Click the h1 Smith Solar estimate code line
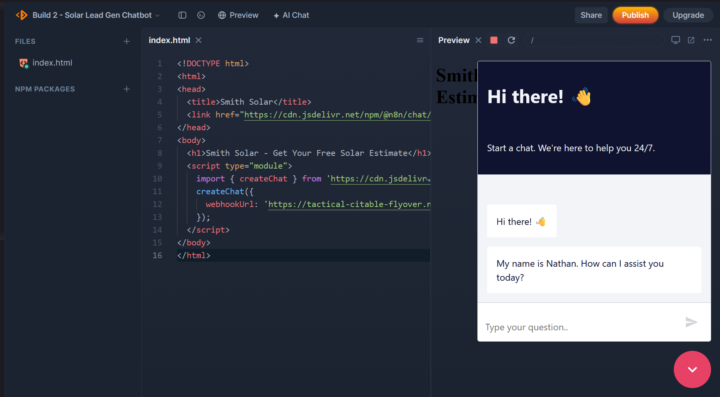 click(x=309, y=153)
